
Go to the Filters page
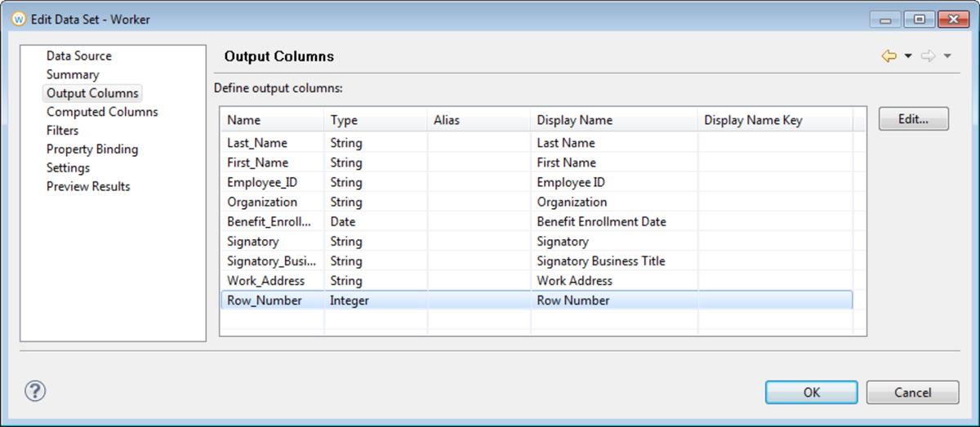click(63, 131)
